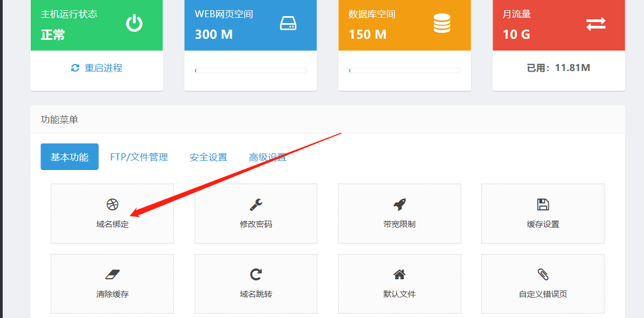Click the wrench icon above 修改密码
The image size is (644, 318).
coord(256,204)
